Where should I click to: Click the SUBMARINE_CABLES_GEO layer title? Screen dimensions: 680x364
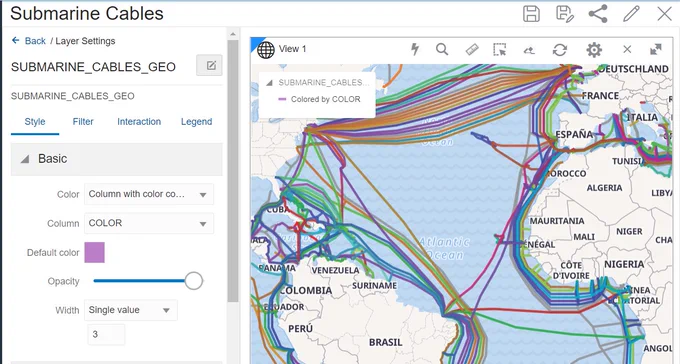[93, 67]
